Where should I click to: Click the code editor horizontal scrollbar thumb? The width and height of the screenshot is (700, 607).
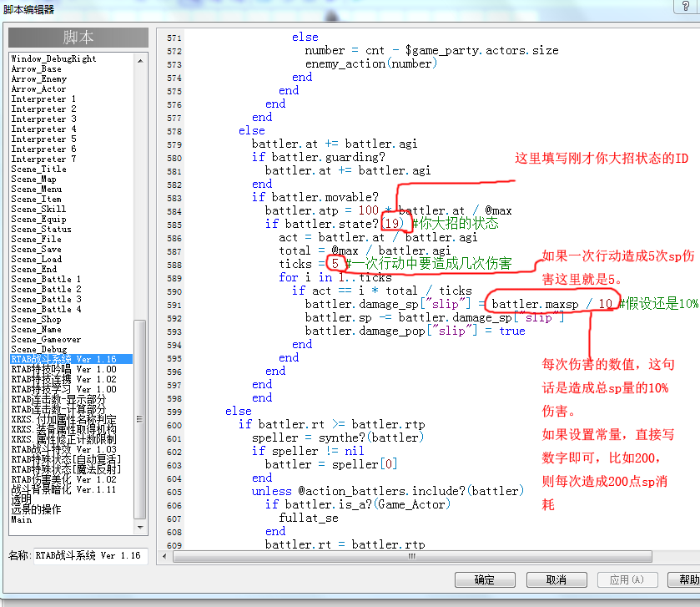(x=412, y=556)
